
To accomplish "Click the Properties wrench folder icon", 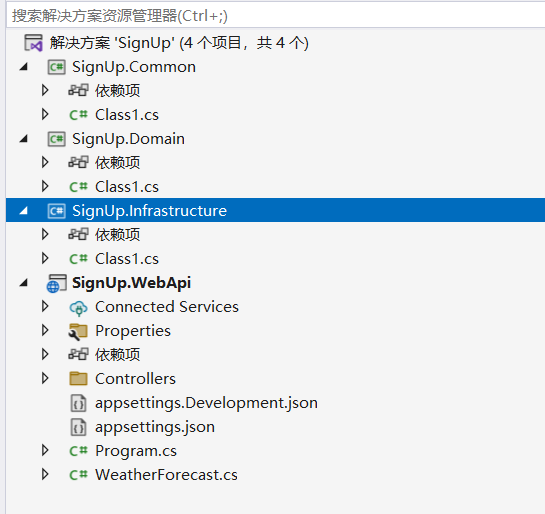I will pyautogui.click(x=78, y=331).
